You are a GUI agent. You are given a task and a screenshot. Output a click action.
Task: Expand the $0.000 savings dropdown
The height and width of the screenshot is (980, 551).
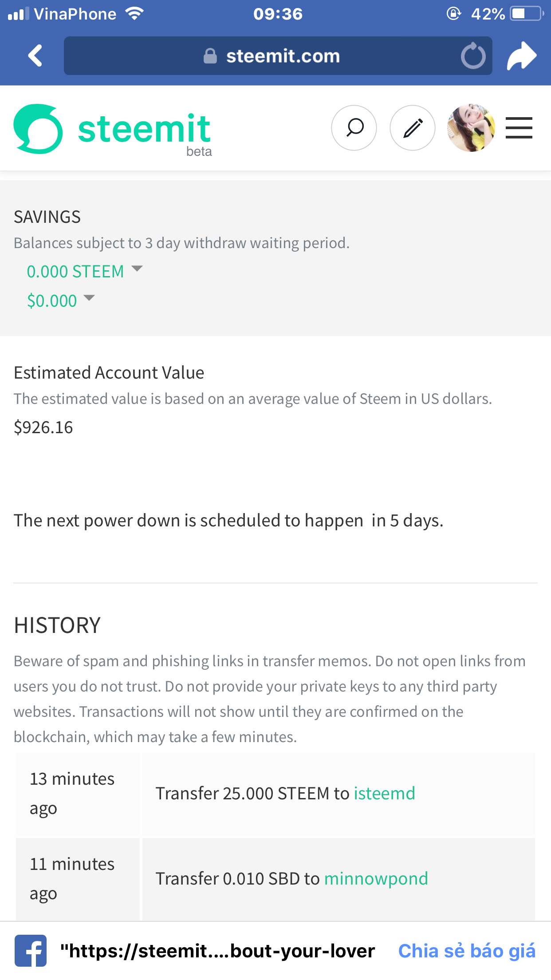click(x=61, y=300)
